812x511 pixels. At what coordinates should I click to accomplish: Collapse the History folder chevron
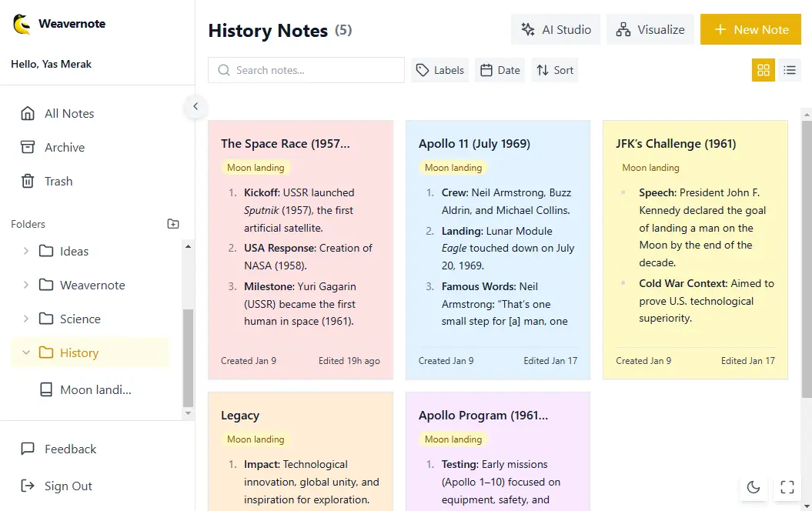click(x=26, y=352)
